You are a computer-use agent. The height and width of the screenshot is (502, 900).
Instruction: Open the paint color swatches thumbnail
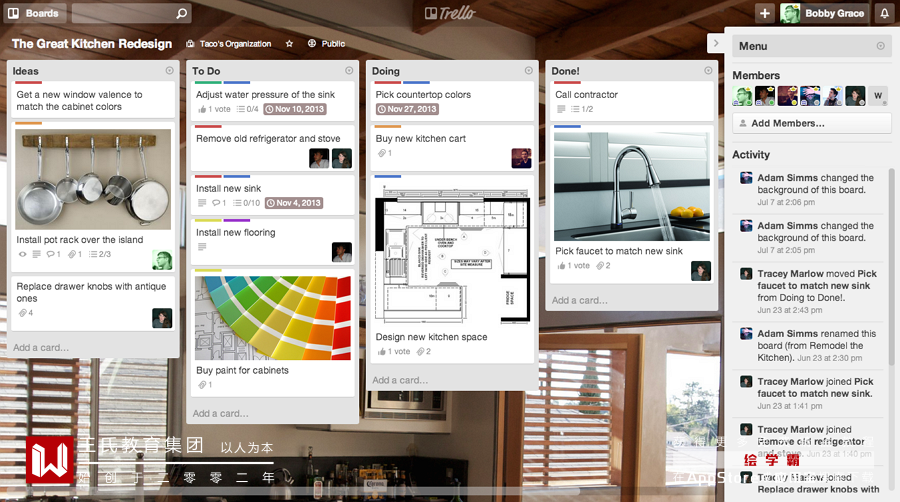click(x=273, y=318)
